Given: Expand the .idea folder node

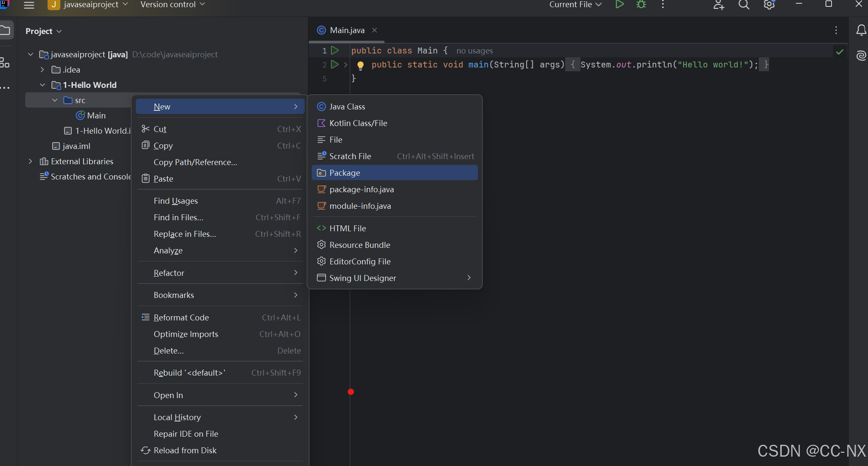Looking at the screenshot, I should coord(42,70).
